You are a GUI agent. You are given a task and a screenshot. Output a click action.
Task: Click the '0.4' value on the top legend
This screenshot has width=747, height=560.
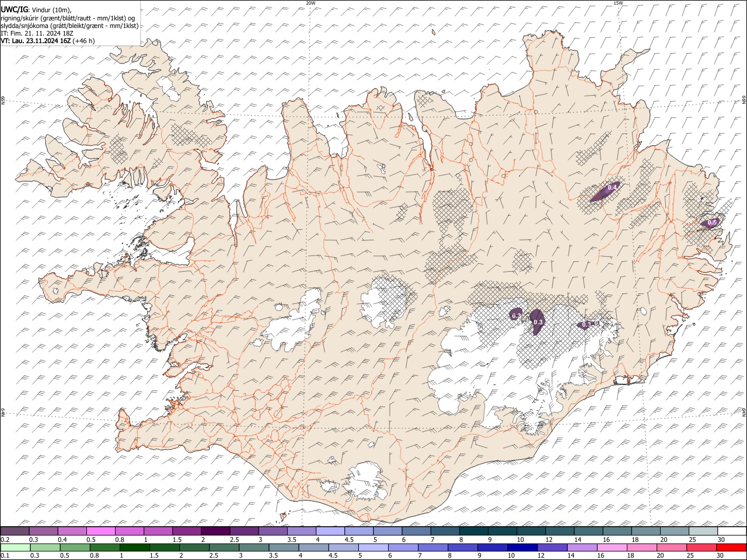(x=62, y=540)
